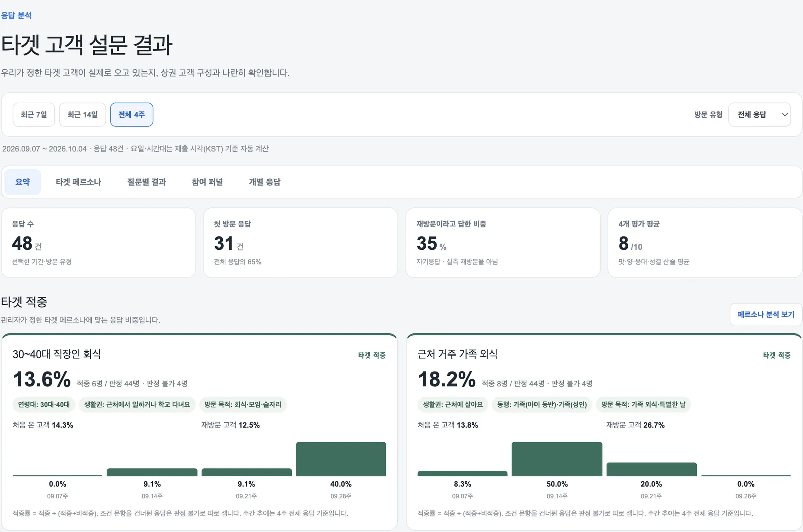Click the 타겟 적중 badge on 직장인 회식 card
This screenshot has width=803, height=532.
372,356
